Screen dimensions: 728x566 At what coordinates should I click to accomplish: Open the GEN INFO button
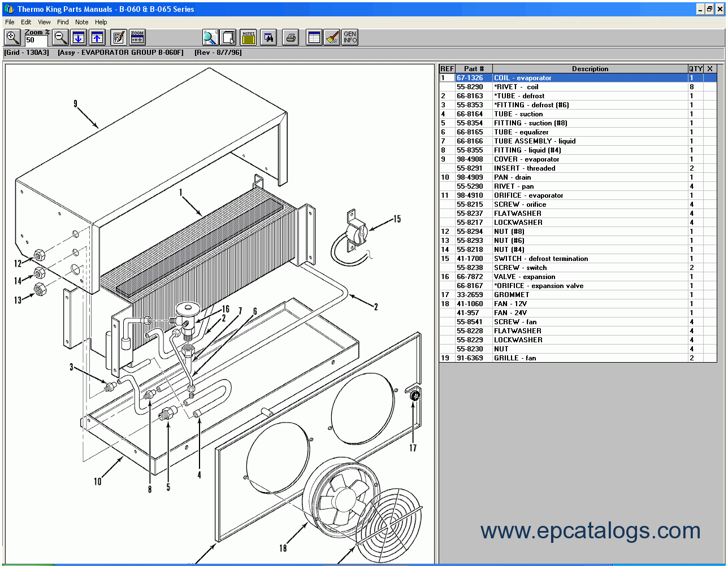click(350, 38)
